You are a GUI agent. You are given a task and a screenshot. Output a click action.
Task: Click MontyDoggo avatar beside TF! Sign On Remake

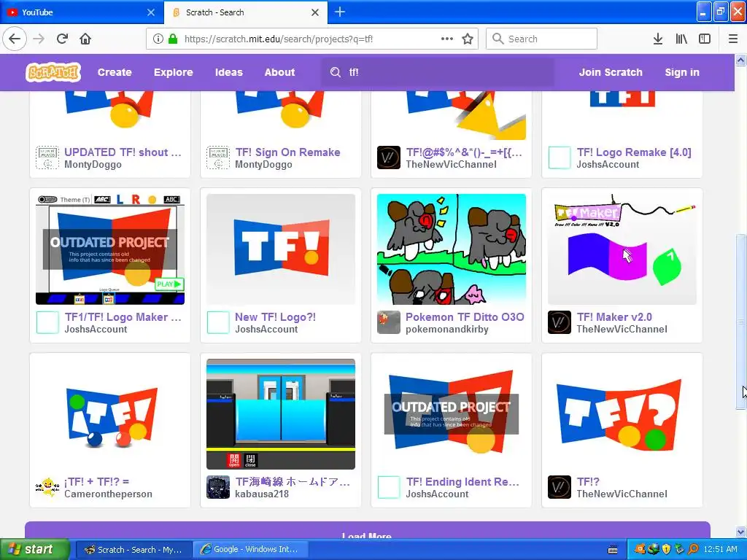(218, 158)
